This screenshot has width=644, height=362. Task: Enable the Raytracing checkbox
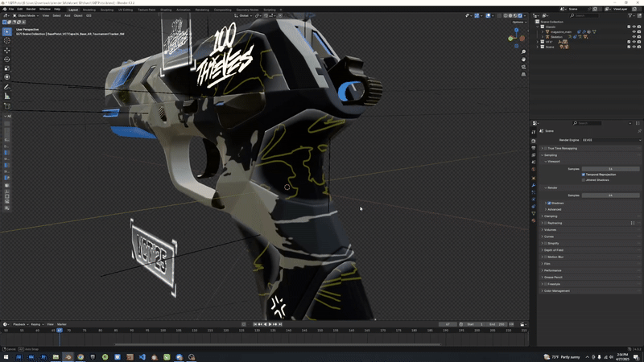(x=546, y=223)
